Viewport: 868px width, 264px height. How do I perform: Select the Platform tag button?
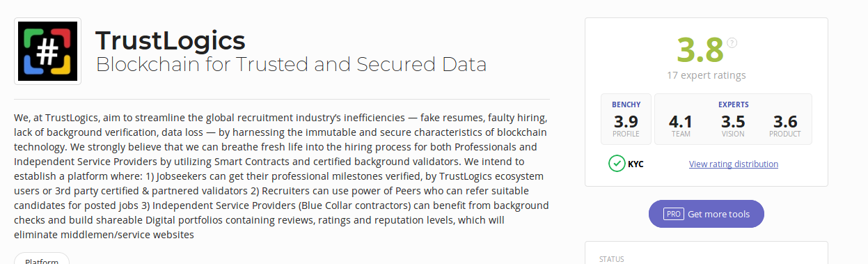(42, 259)
